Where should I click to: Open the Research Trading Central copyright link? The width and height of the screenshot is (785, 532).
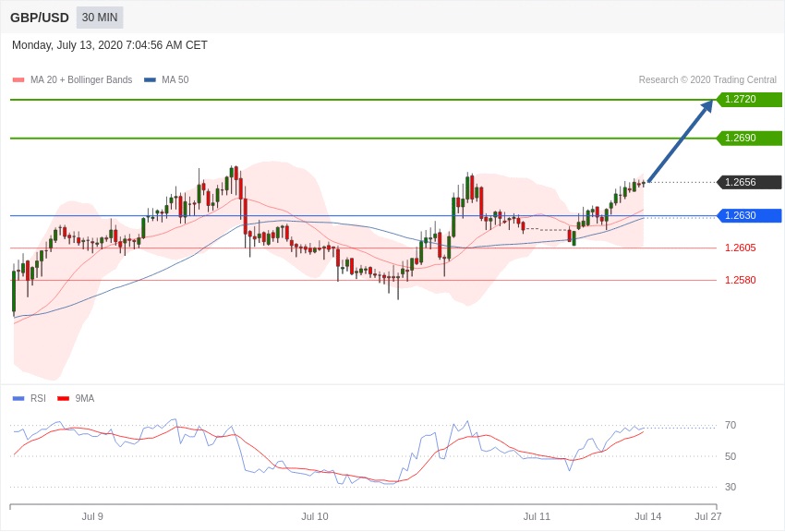point(707,80)
